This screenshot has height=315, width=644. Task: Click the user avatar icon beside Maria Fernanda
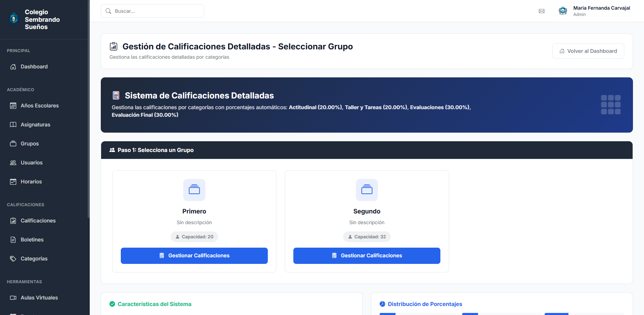point(563,11)
